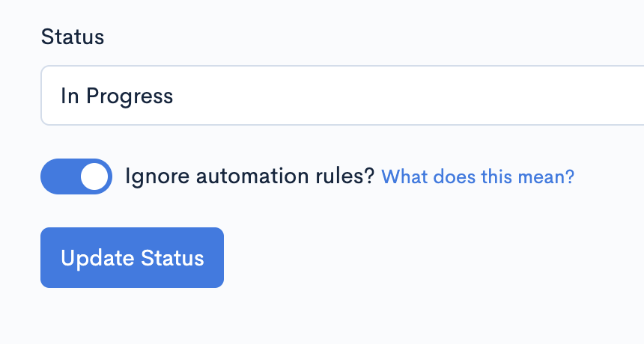
Task: Click empty area right of the Status box's text
Action: tap(407, 95)
